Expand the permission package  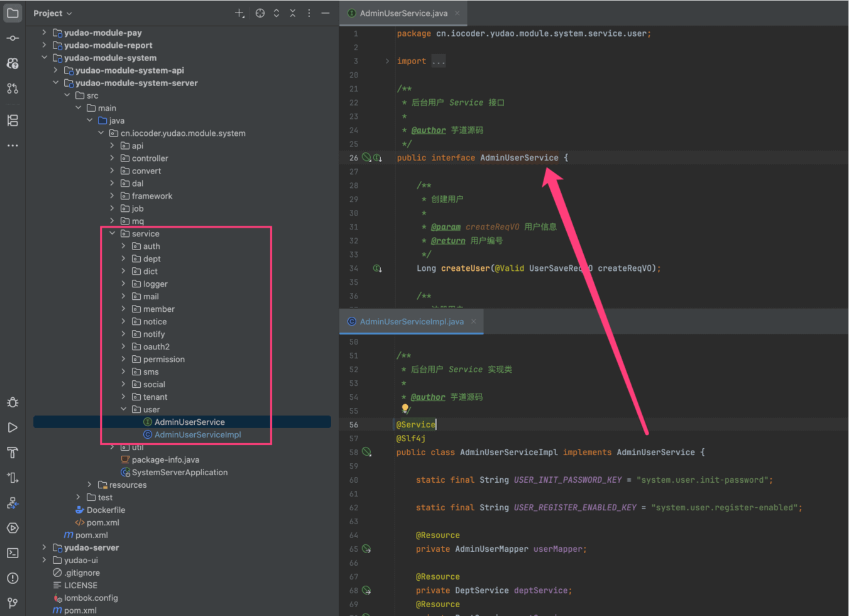coord(124,360)
